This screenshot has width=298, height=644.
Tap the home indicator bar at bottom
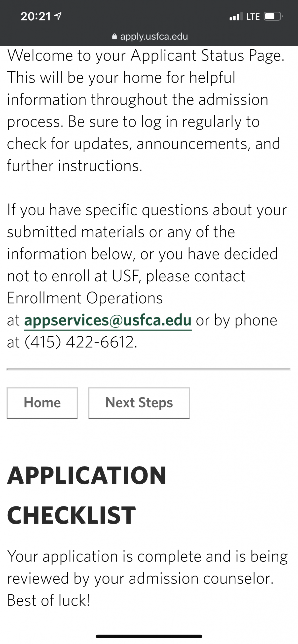[149, 636]
